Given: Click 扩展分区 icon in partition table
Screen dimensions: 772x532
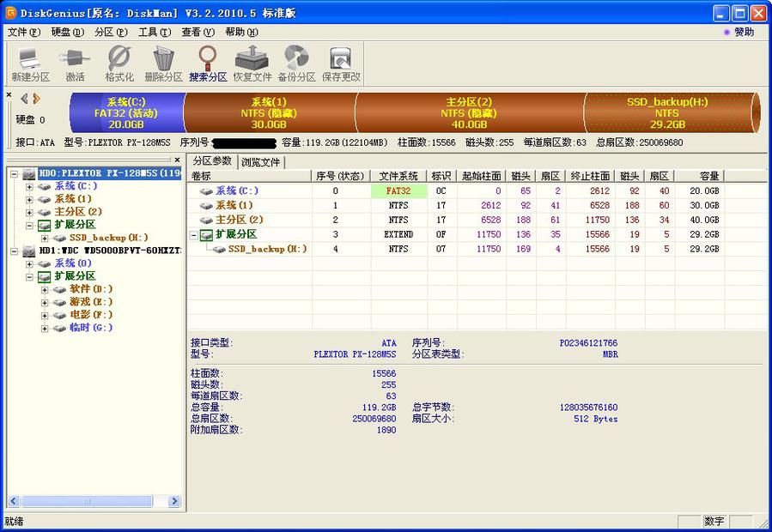Looking at the screenshot, I should click(x=206, y=235).
